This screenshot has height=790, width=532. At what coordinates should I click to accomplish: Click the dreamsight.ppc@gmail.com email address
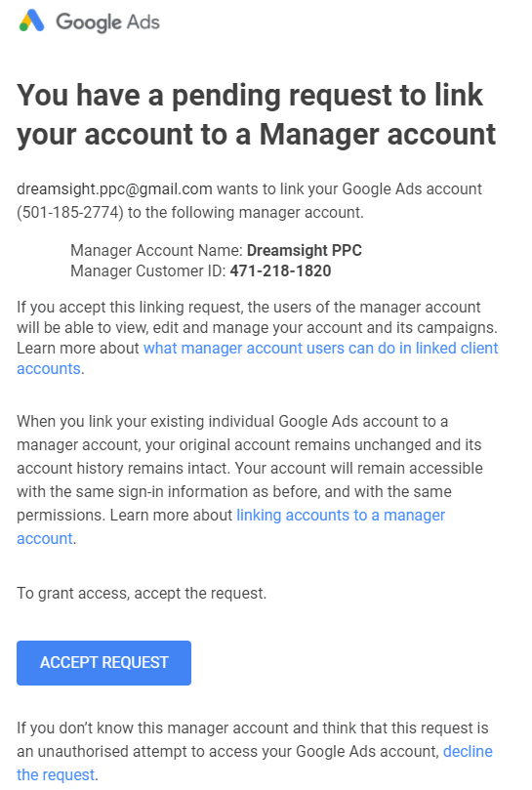114,188
